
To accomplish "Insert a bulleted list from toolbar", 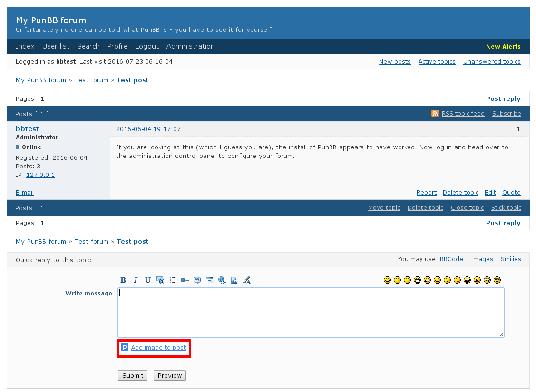I will click(x=173, y=280).
